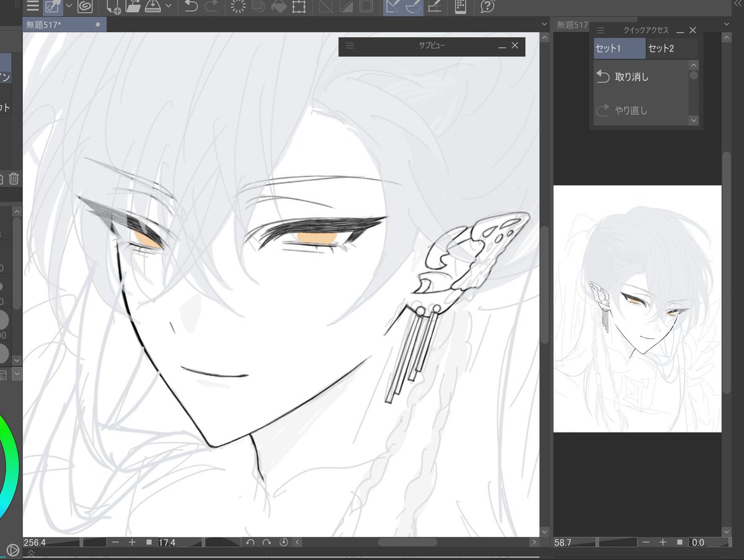Create a new canvas file
744x560 pixels.
[x=114, y=7]
